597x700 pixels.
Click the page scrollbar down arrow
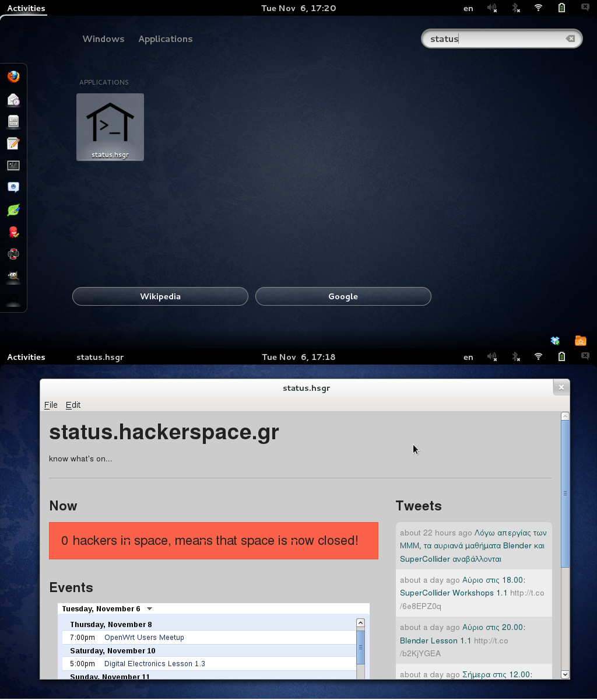coord(564,674)
